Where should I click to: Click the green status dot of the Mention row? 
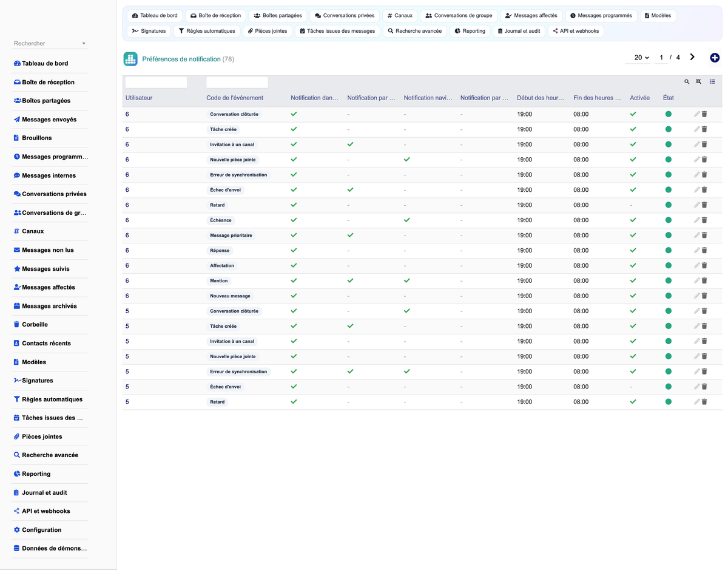[668, 280]
